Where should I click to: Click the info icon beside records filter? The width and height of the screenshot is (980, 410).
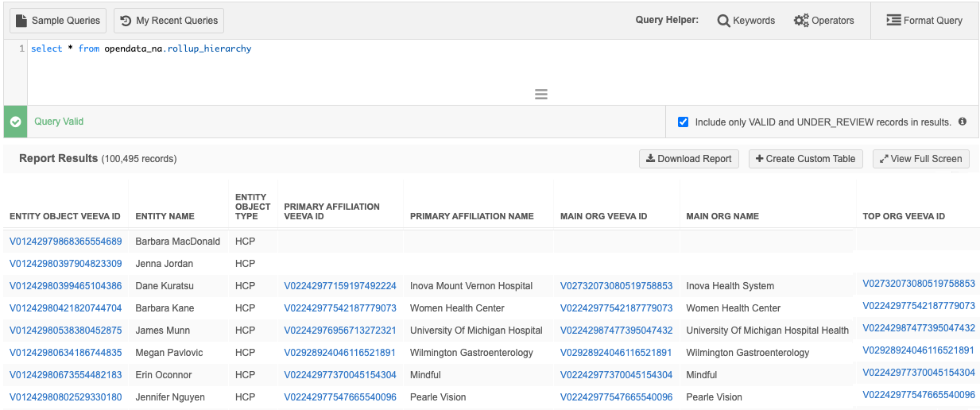(963, 122)
